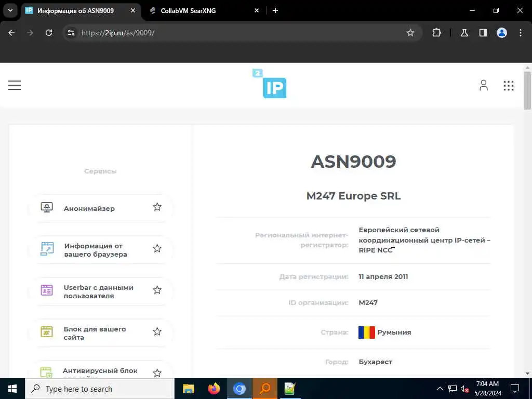Favorite Userbar с данными пользователя star

(x=157, y=290)
